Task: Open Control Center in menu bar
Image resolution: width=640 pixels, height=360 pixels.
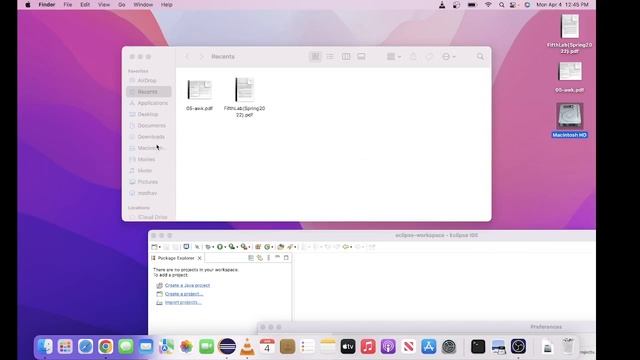Action: click(513, 5)
